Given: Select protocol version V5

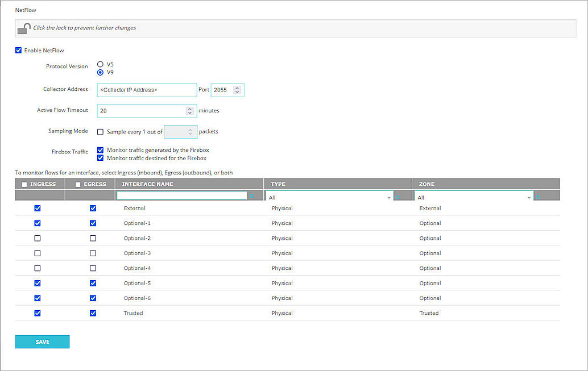Looking at the screenshot, I should 100,64.
